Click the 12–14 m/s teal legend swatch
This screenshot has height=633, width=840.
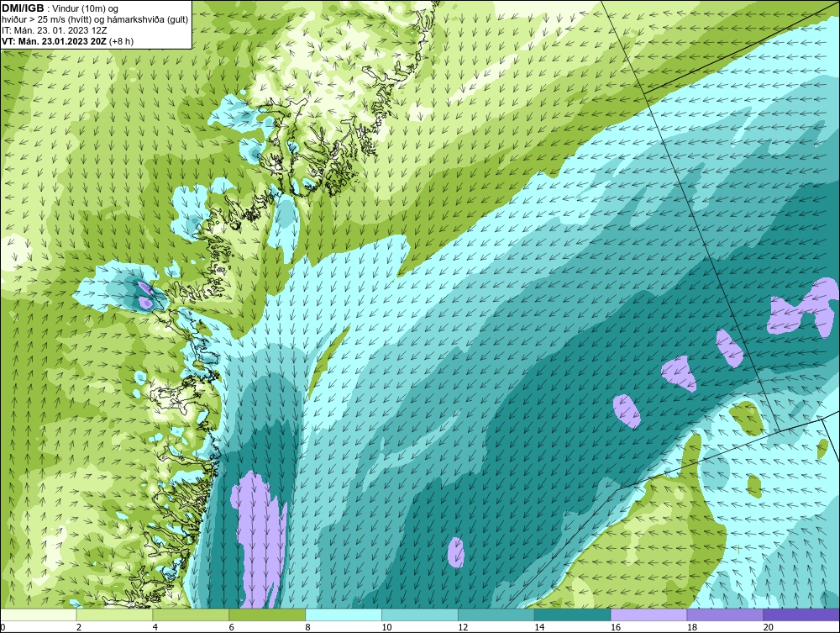(496, 615)
